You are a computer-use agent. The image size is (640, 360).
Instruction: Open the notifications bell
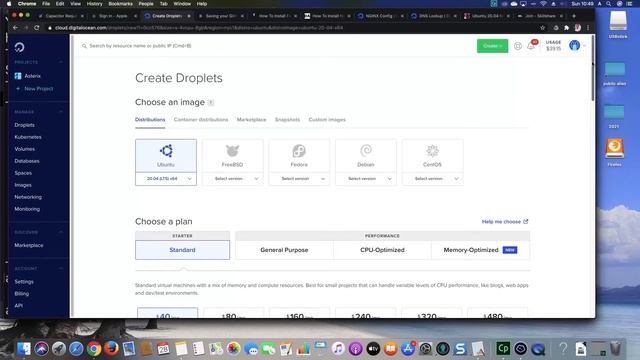pos(531,46)
